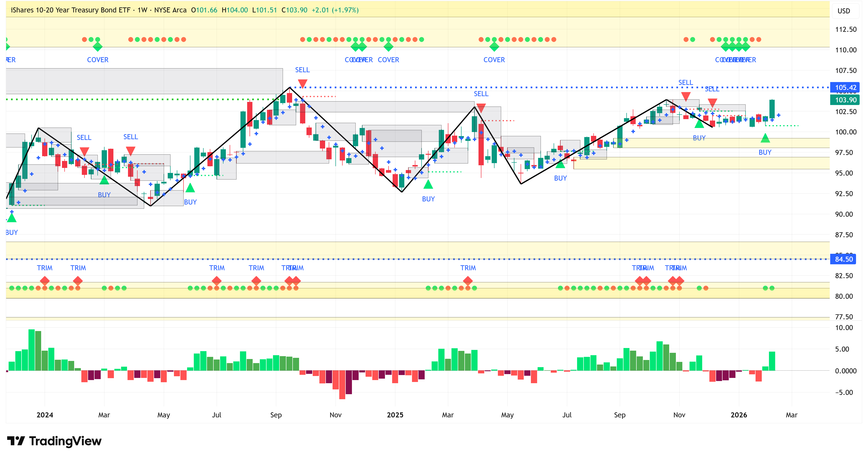Click the blue 105.42 price label
Viewport: 868px width, 459px height.
point(845,88)
